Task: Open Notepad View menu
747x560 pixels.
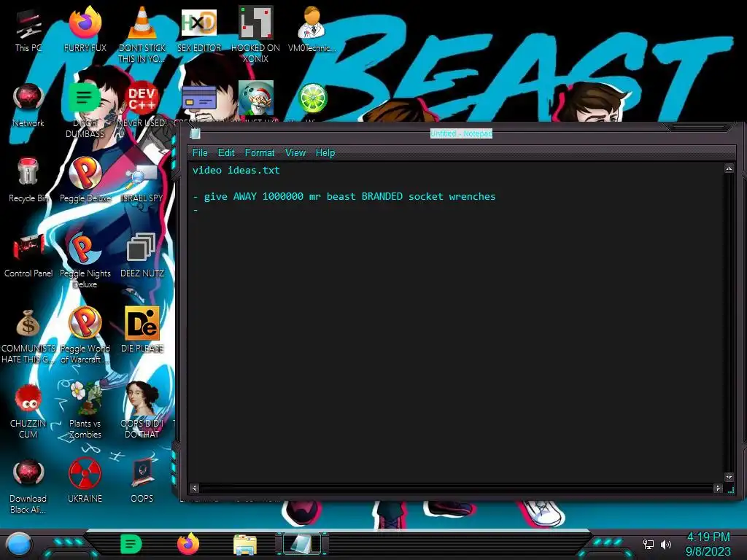Action: click(x=295, y=153)
